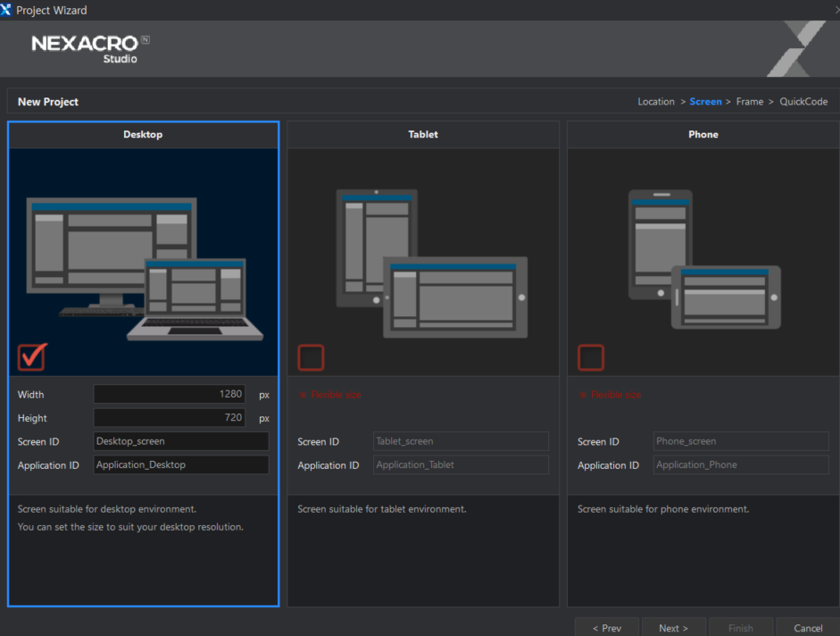Image resolution: width=840 pixels, height=636 pixels.
Task: Click the Width label
Action: [30, 395]
